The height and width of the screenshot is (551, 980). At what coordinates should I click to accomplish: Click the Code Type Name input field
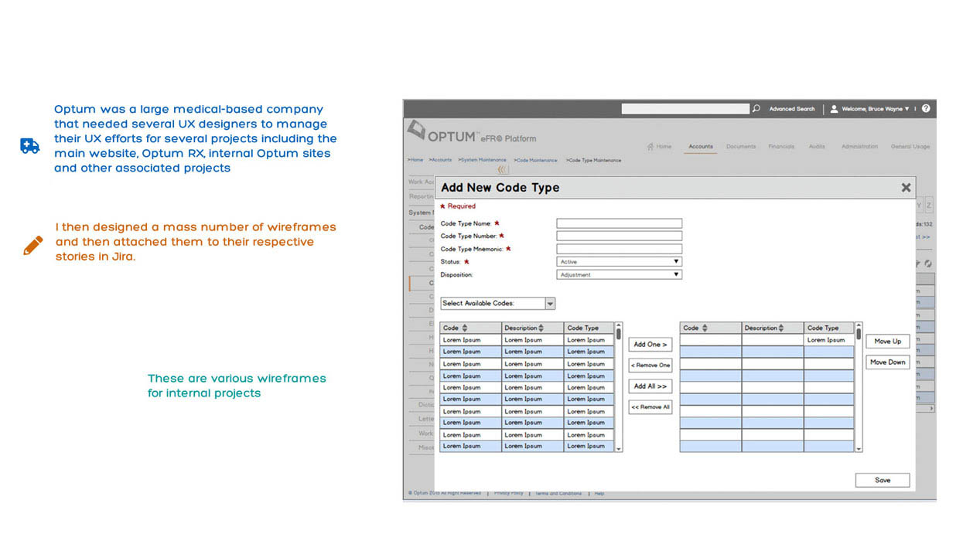point(619,223)
